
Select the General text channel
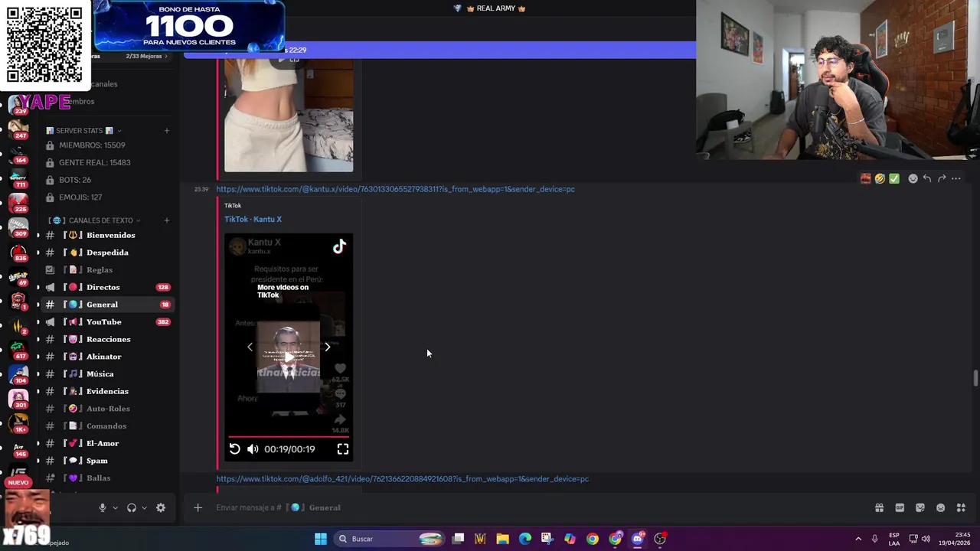coord(106,305)
